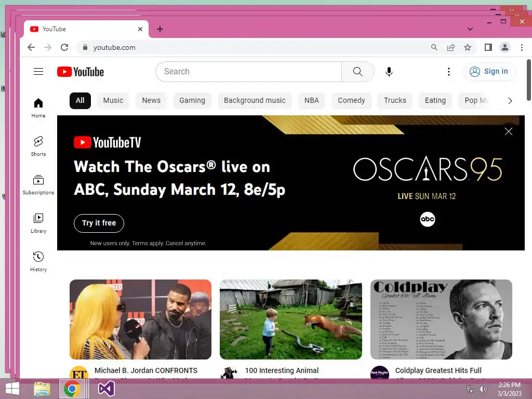Open YouTube settings three-dot menu
The width and height of the screenshot is (532, 399).
tap(448, 72)
